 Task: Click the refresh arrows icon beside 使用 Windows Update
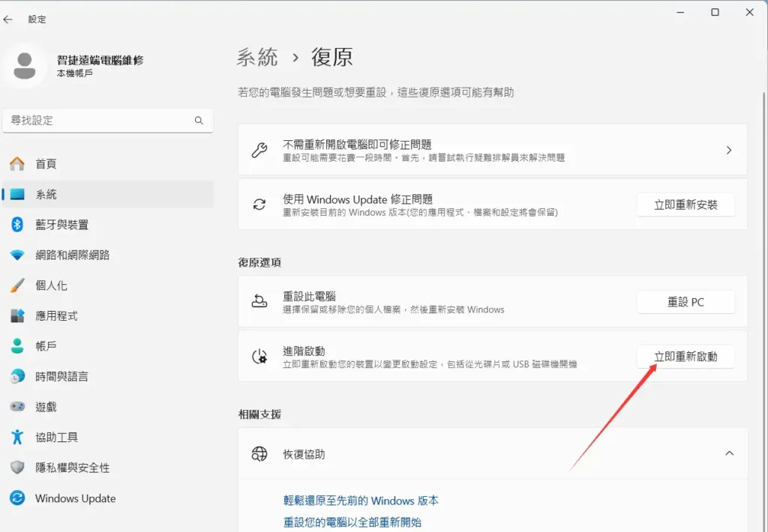(259, 205)
